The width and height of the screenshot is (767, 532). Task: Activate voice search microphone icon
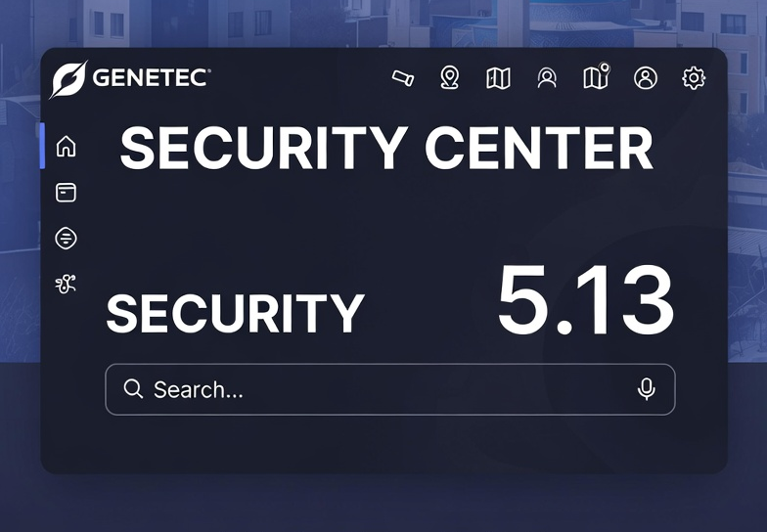(646, 389)
